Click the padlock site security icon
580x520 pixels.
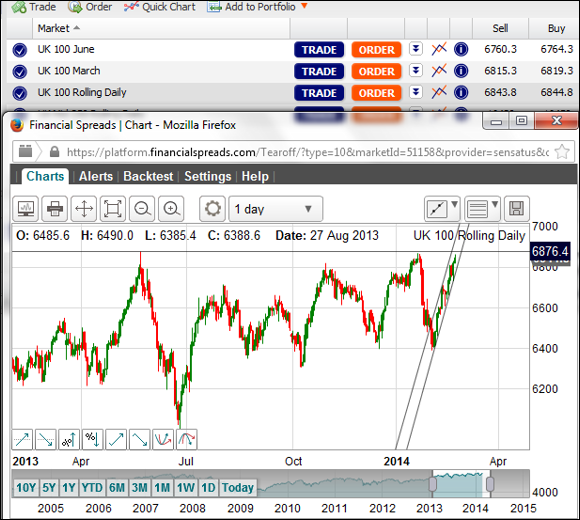(54, 152)
